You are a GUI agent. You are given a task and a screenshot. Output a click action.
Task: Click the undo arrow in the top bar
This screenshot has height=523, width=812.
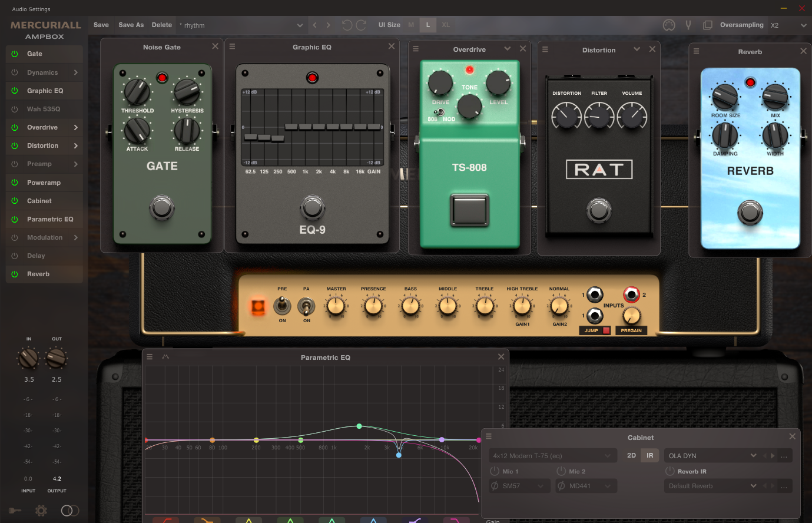[347, 25]
